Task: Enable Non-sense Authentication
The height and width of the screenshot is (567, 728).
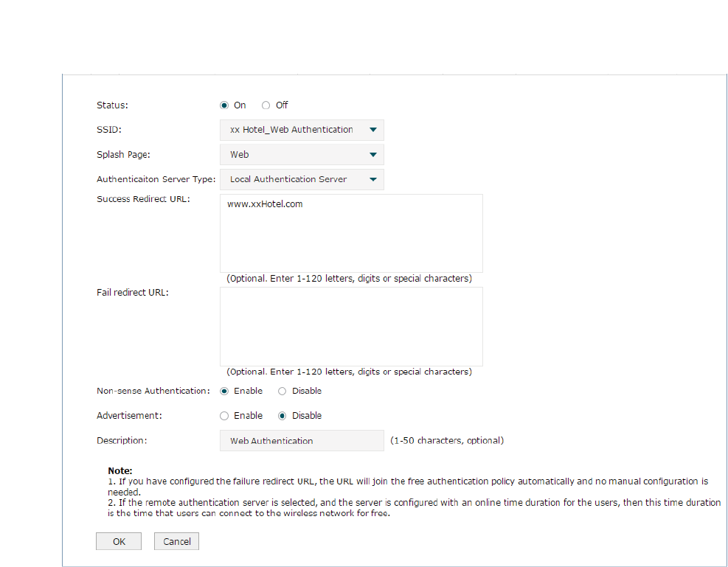Action: point(224,391)
